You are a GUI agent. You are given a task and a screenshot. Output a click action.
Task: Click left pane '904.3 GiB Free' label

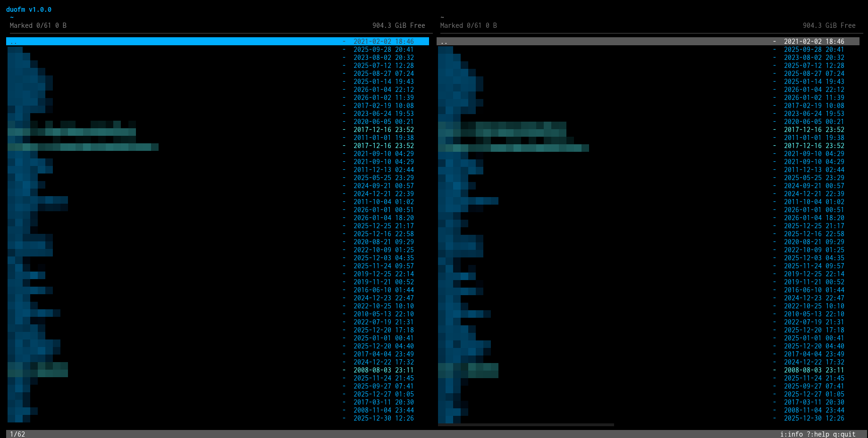pyautogui.click(x=399, y=25)
